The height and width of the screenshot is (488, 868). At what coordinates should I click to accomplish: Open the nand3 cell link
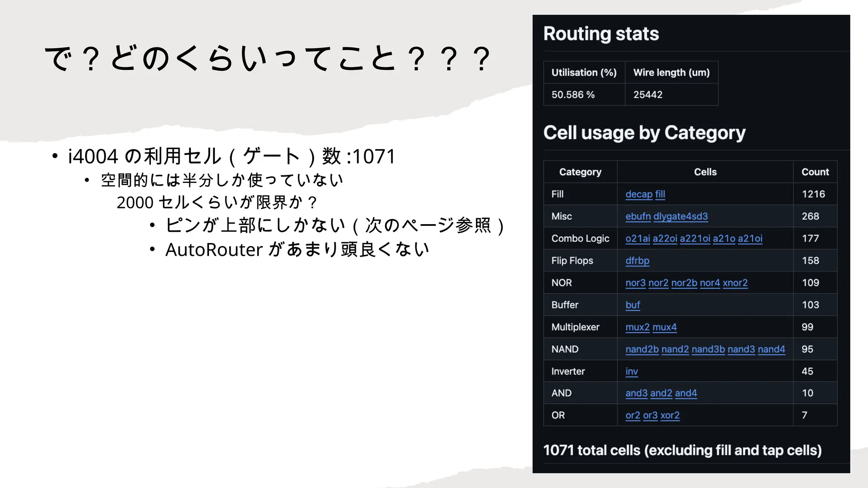(x=741, y=349)
